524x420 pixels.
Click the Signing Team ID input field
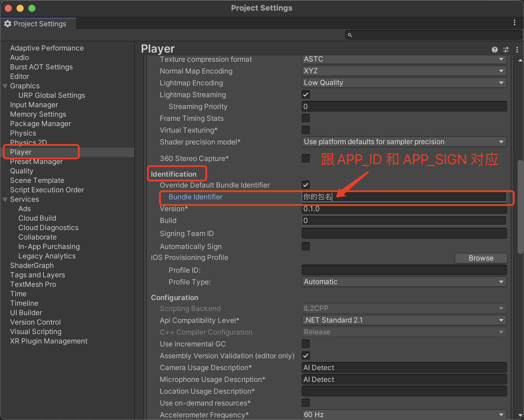point(404,234)
